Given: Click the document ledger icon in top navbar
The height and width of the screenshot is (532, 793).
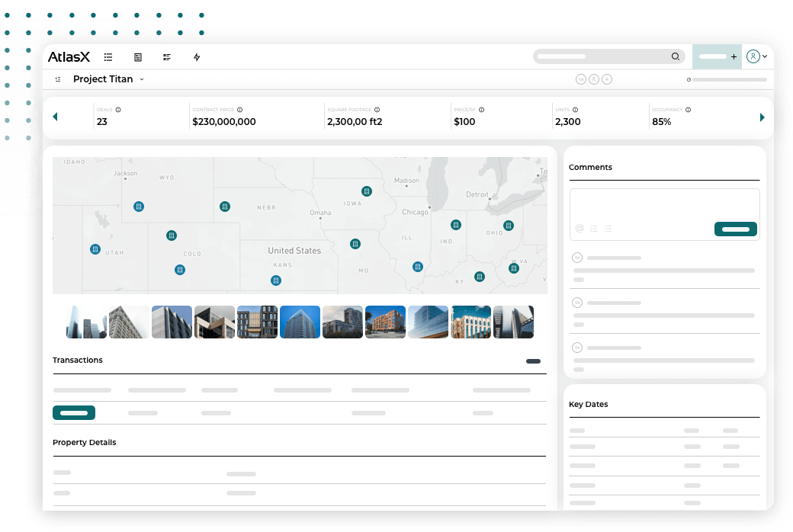Looking at the screenshot, I should [x=137, y=56].
